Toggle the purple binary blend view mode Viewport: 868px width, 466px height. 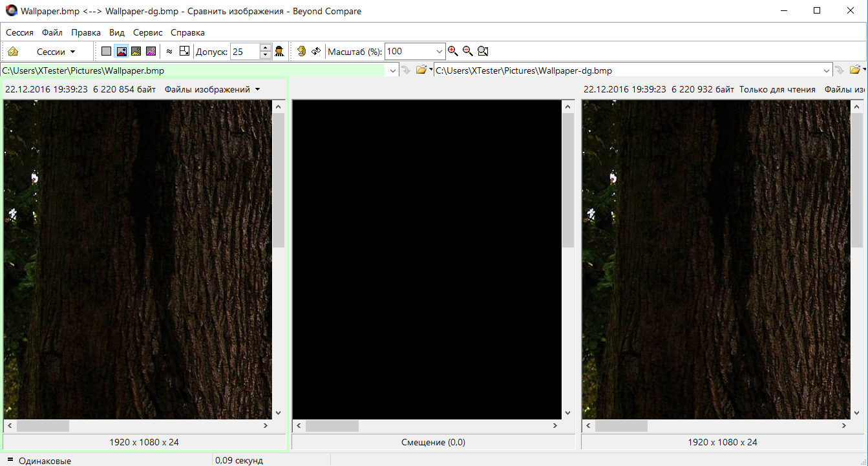point(151,52)
